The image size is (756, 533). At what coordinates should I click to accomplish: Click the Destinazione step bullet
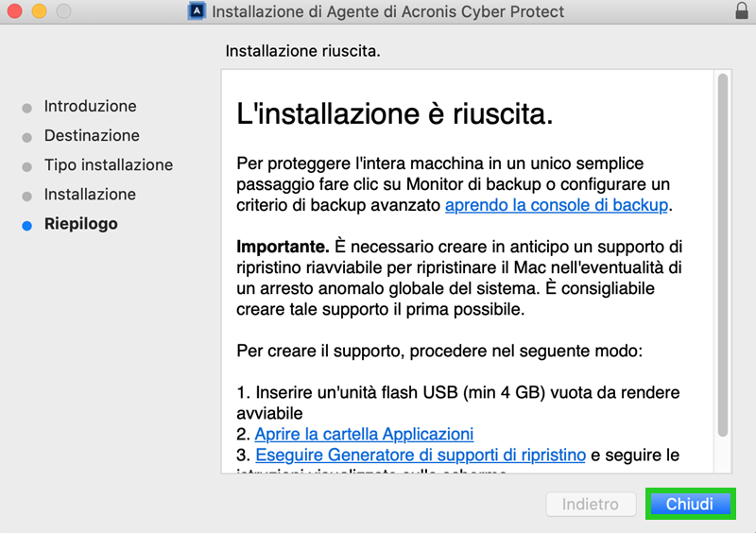point(27,137)
